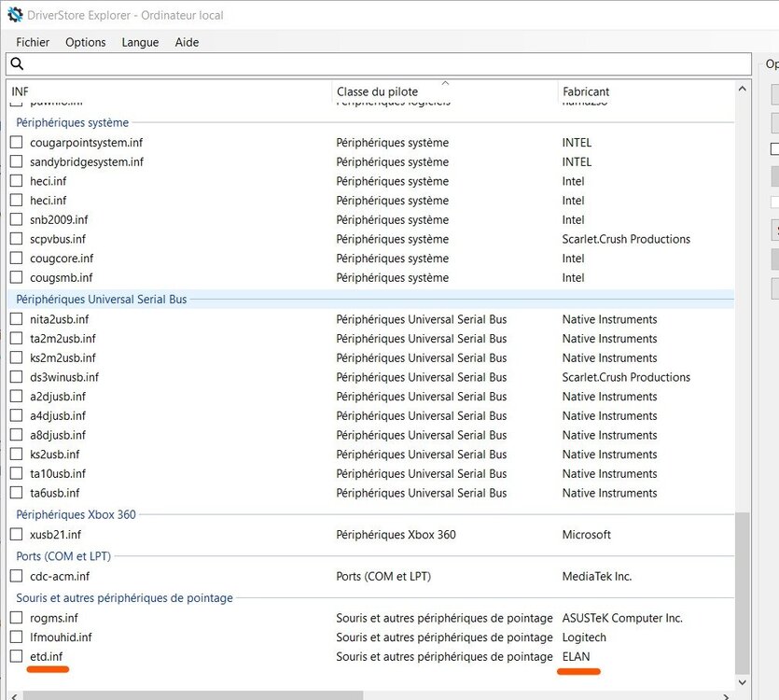The image size is (779, 700).
Task: Click the vertical scrollbar up arrow
Action: [x=743, y=89]
